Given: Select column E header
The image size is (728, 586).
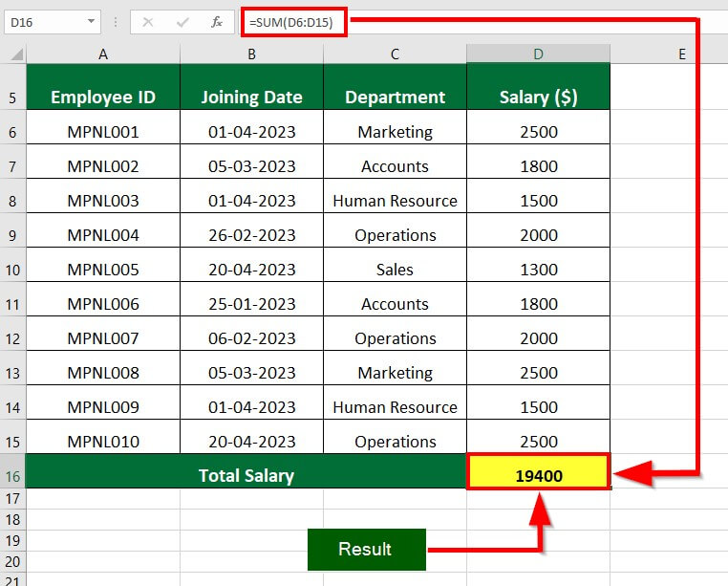Looking at the screenshot, I should click(x=681, y=54).
